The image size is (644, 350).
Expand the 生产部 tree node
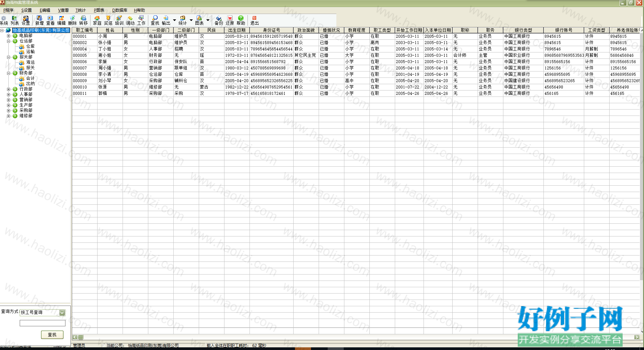tap(9, 105)
